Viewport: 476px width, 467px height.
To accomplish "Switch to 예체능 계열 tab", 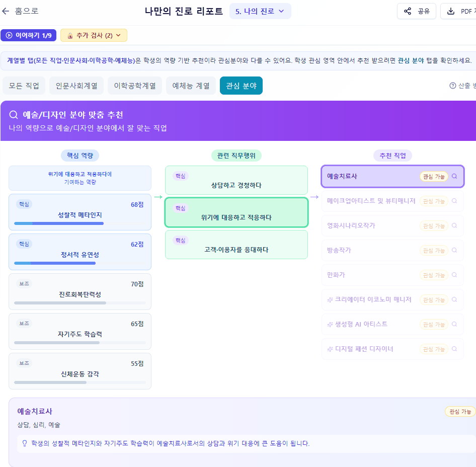I will coord(191,86).
